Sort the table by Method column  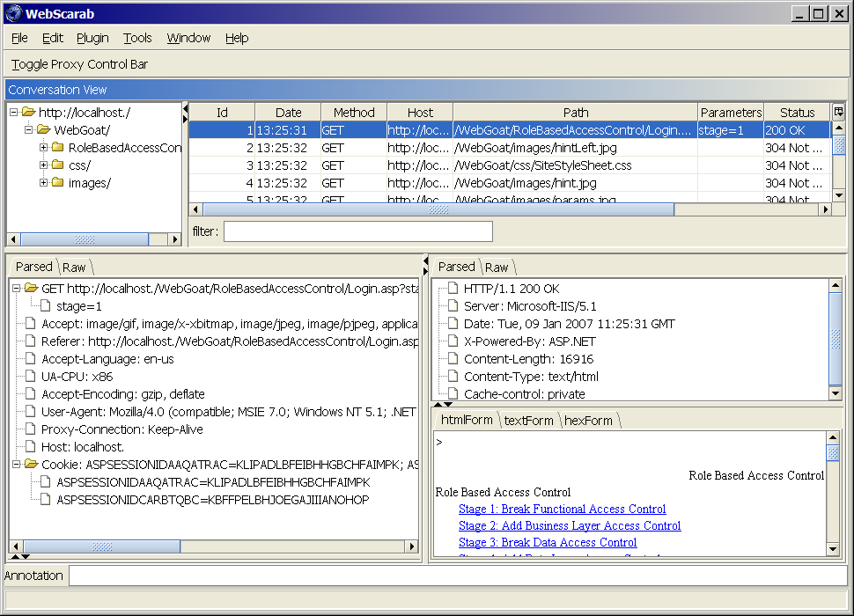coord(354,113)
